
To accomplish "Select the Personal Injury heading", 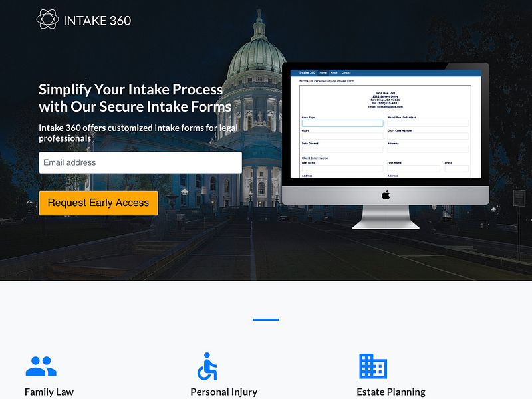I will point(224,392).
